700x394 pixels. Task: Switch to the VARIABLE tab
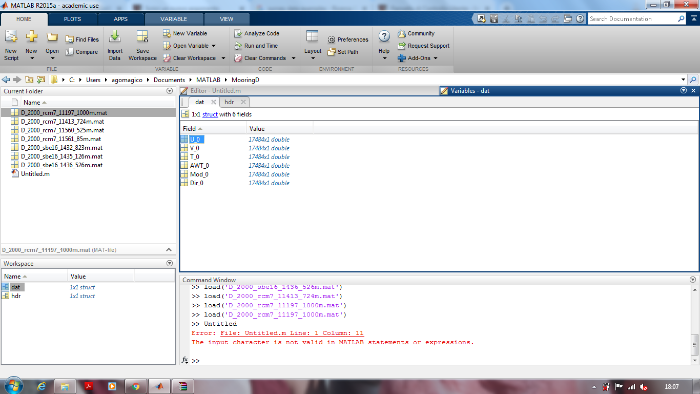click(174, 19)
